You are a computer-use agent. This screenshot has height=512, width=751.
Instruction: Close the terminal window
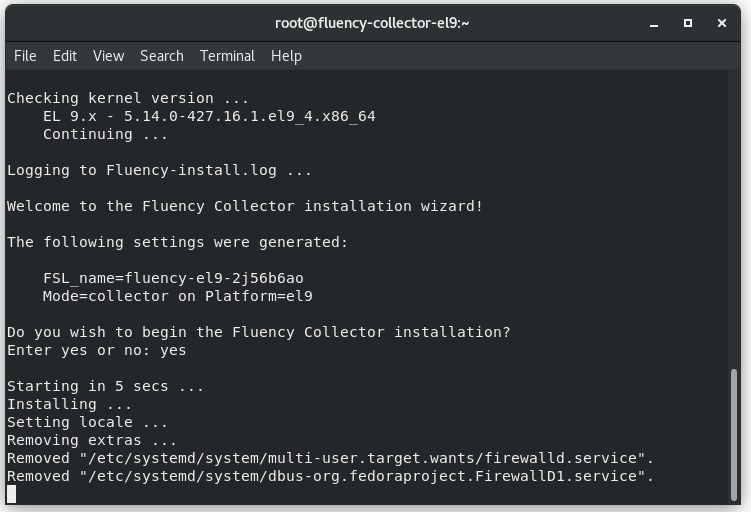[722, 23]
